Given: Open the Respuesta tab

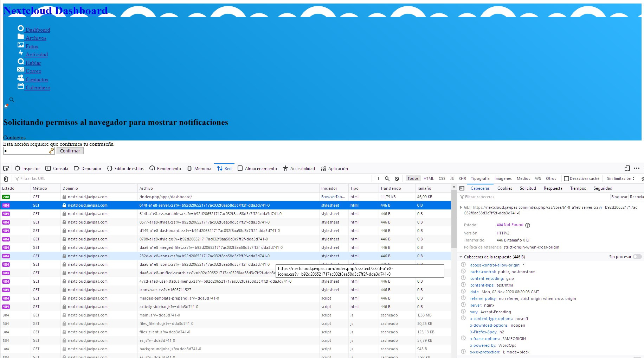Looking at the screenshot, I should pos(553,189).
